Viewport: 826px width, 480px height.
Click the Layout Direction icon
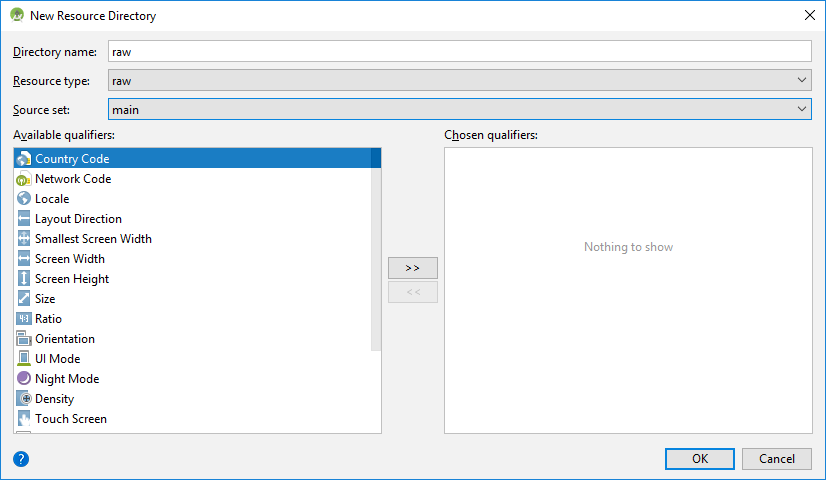24,219
